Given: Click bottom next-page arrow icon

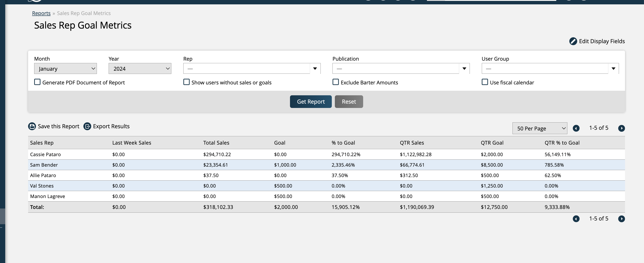Looking at the screenshot, I should [x=621, y=219].
